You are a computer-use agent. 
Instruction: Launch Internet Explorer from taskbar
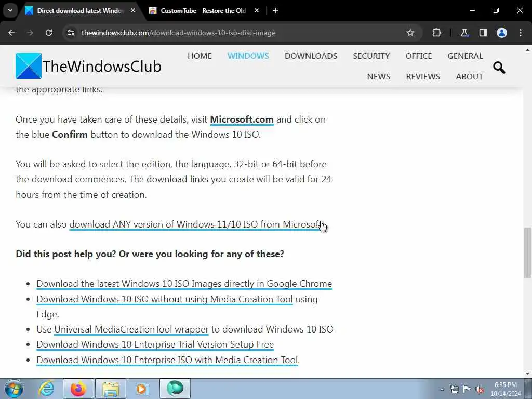pos(46,389)
